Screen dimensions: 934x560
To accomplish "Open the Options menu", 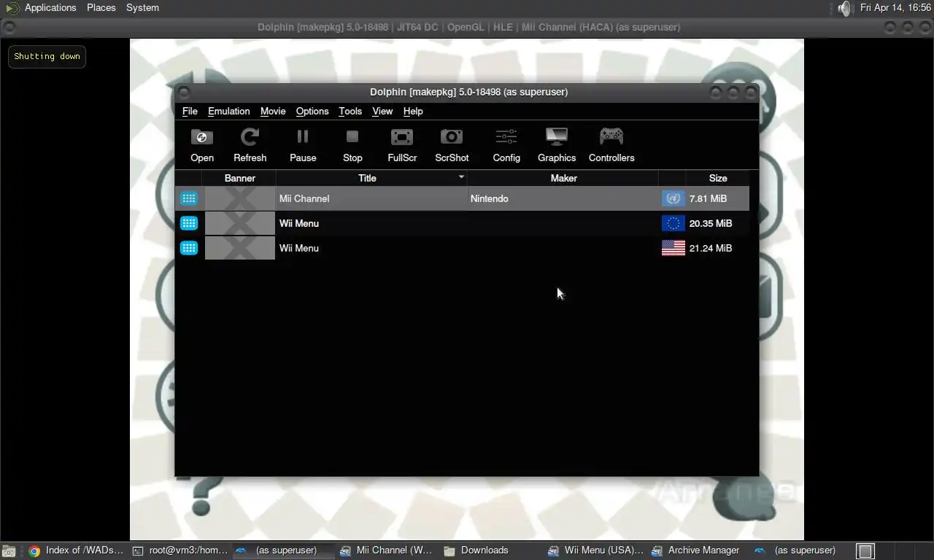I will tap(312, 111).
